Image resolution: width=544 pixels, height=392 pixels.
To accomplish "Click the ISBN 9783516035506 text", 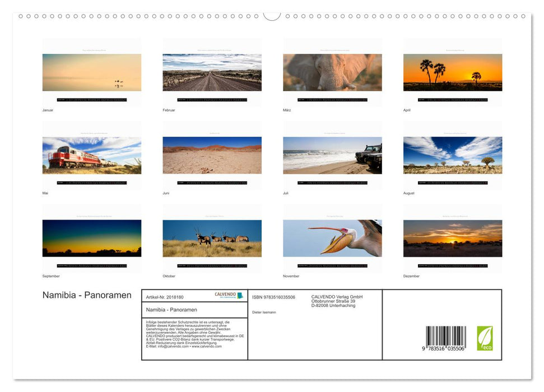I will click(274, 297).
